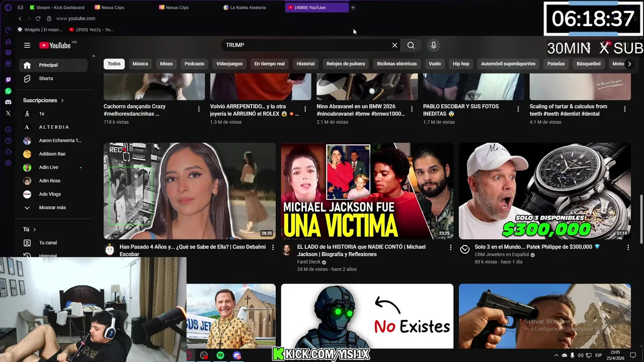The width and height of the screenshot is (644, 362).
Task: Play the MICHAEL JACKSON FUE UNA VICTIMA thumbnail
Action: (367, 191)
